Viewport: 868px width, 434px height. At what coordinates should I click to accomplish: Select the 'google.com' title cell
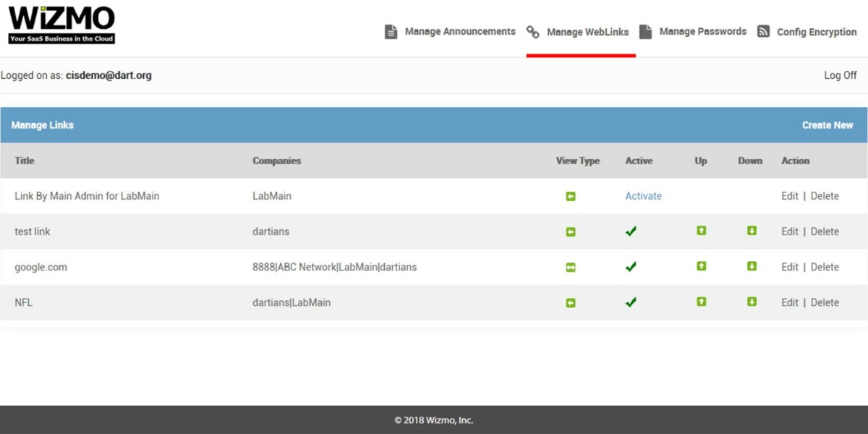click(x=41, y=267)
